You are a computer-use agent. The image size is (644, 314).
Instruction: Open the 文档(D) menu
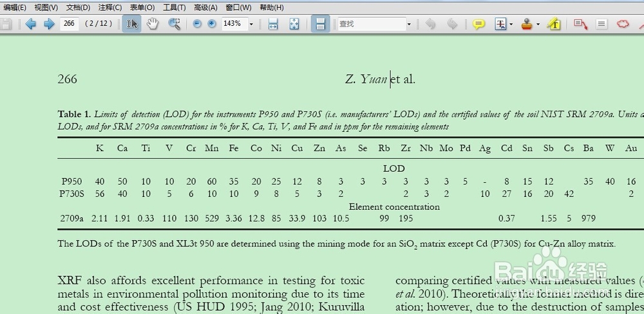(78, 7)
